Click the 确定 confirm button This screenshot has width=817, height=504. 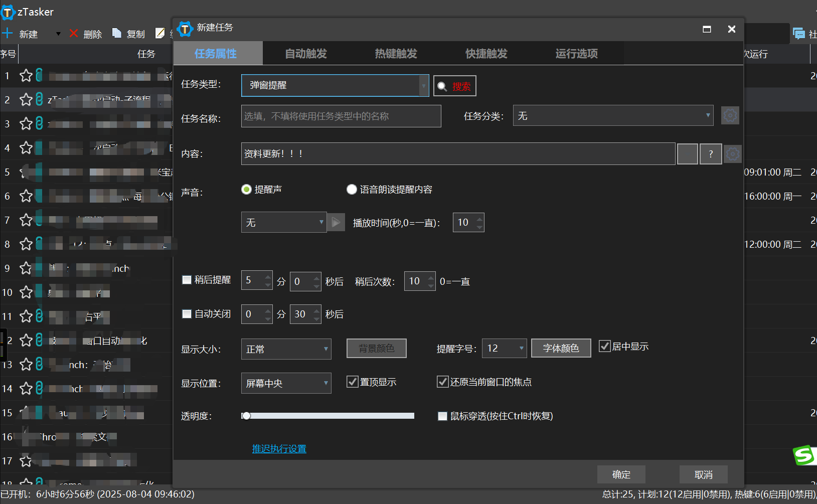tap(621, 474)
